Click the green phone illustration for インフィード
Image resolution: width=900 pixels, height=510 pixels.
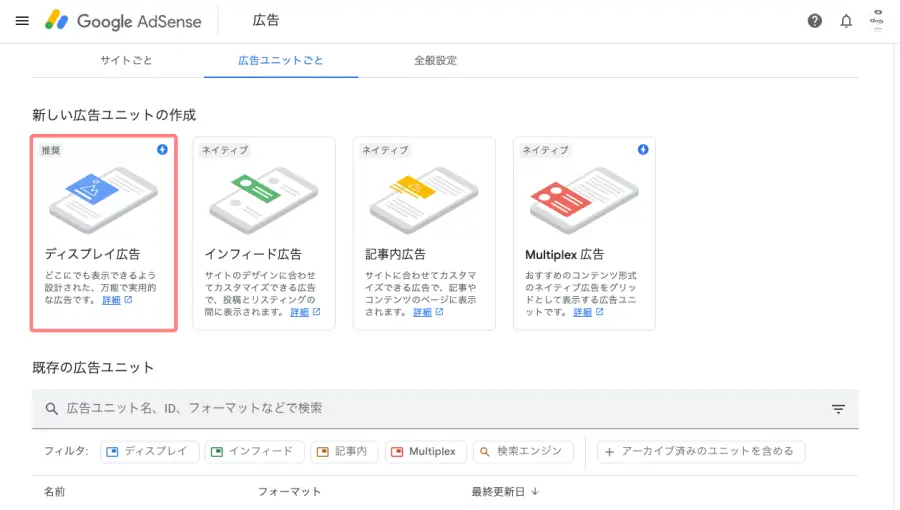pos(263,199)
